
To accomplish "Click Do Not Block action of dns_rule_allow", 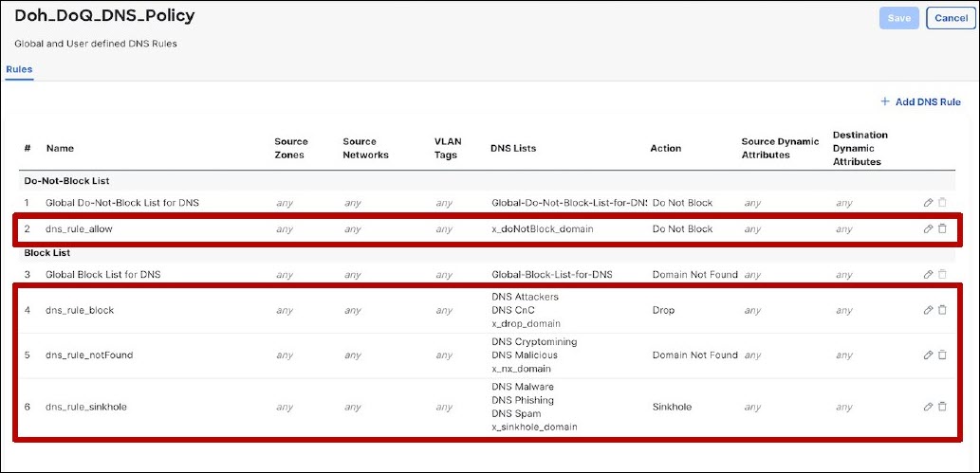I will pyautogui.click(x=682, y=229).
